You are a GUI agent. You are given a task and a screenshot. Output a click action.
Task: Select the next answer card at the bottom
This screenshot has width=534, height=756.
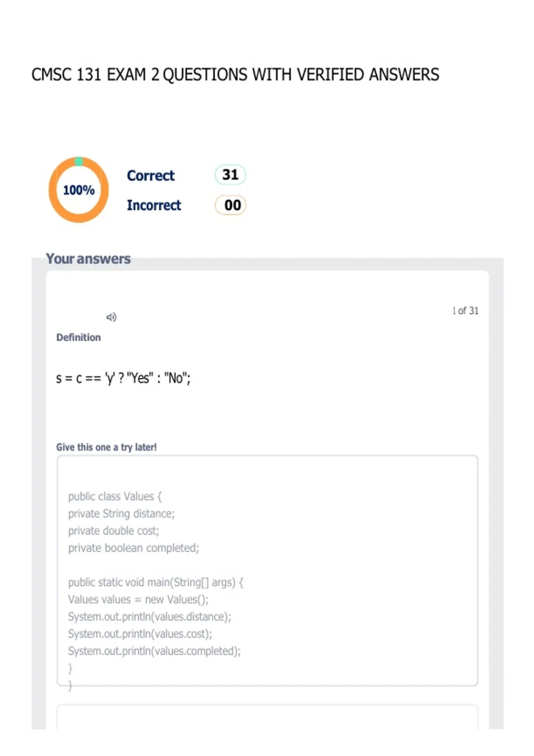click(267, 717)
